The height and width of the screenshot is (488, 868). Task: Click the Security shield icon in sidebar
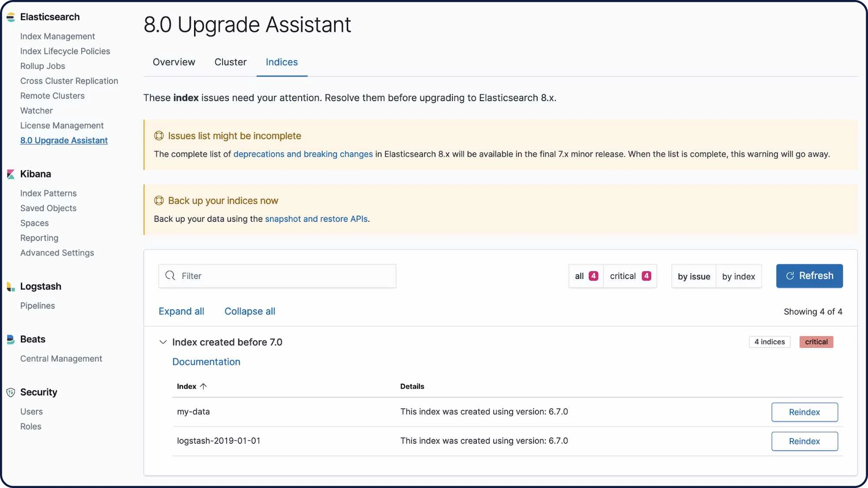pos(11,393)
